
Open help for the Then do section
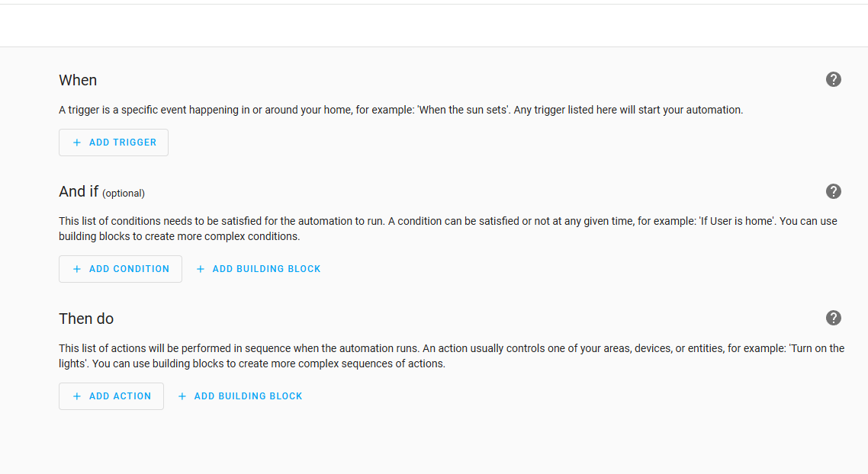(833, 318)
